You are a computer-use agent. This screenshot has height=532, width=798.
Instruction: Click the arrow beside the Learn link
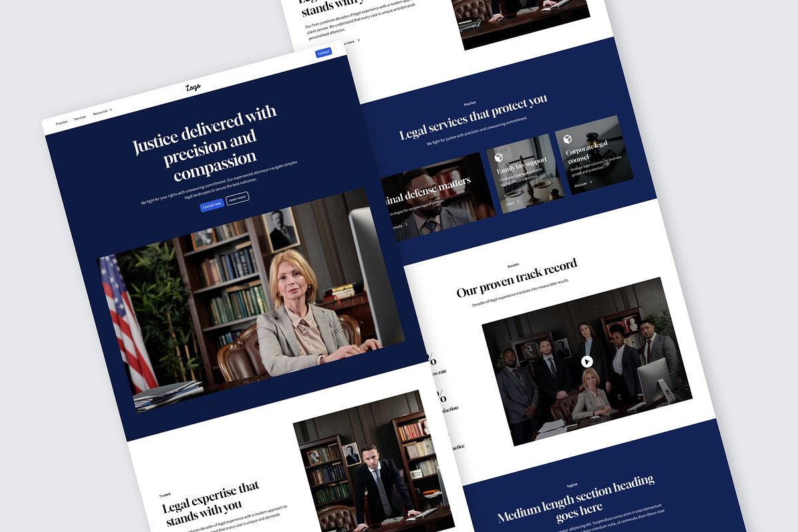click(519, 201)
